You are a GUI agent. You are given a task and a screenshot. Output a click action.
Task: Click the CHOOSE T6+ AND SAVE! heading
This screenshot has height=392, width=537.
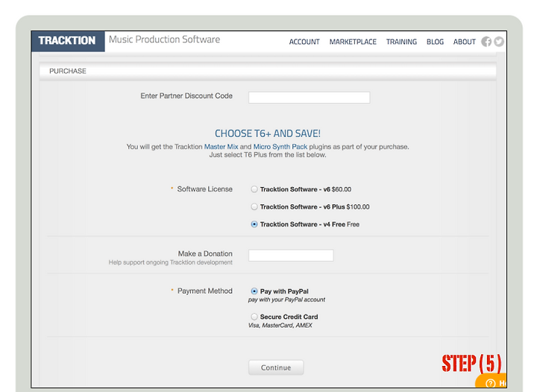click(268, 133)
